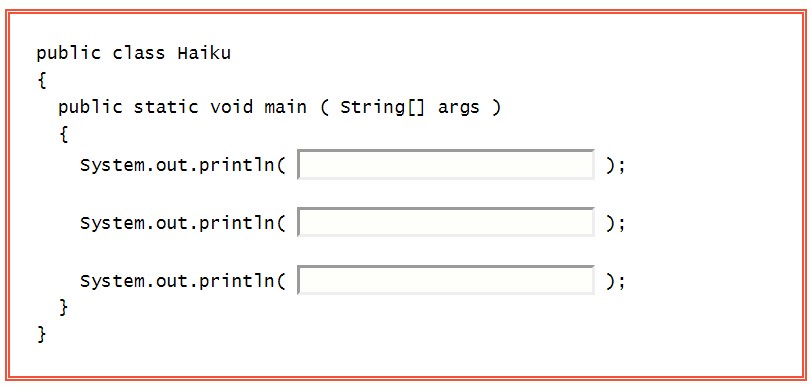The width and height of the screenshot is (811, 387).
Task: Click the closing brace of main method
Action: tap(64, 307)
